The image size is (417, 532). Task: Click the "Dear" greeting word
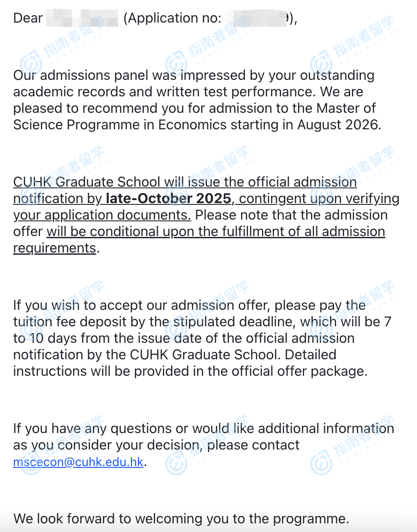28,19
